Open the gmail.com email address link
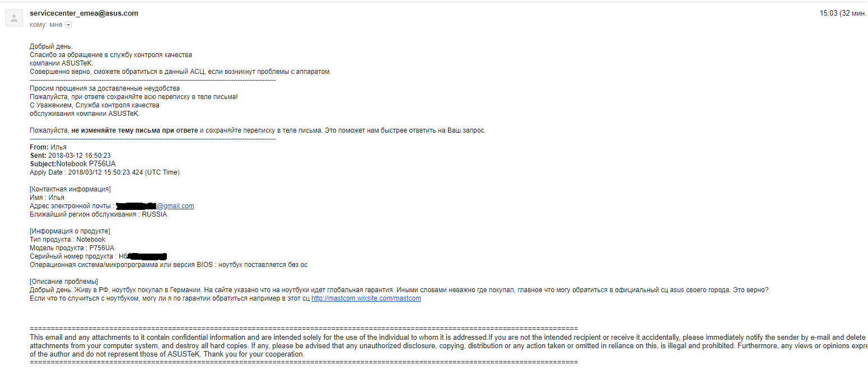 [175, 206]
